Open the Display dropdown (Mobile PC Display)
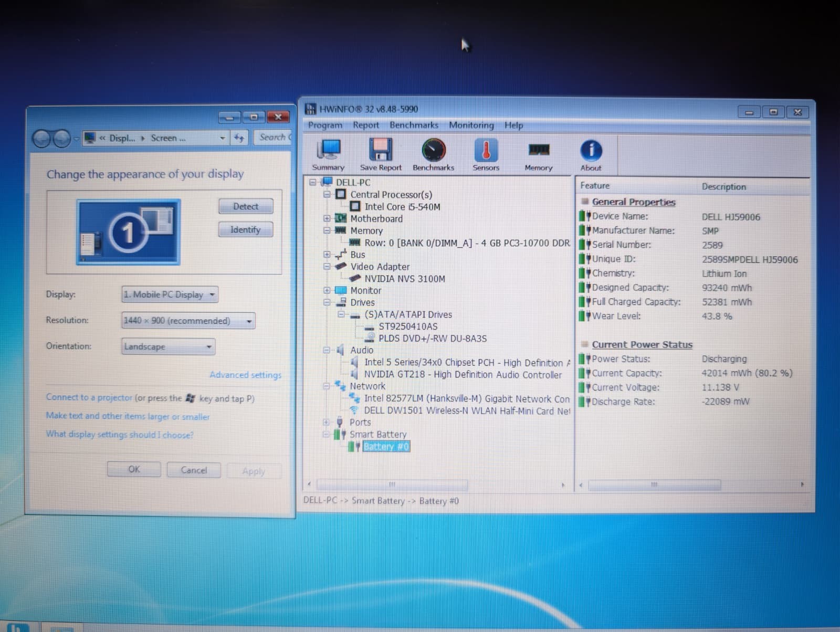The width and height of the screenshot is (840, 632). [170, 294]
